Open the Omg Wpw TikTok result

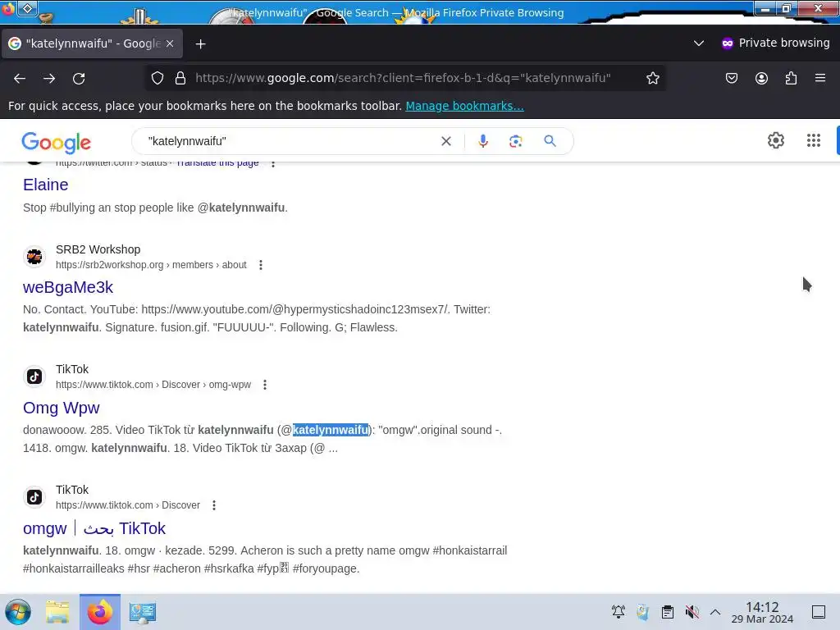(61, 408)
